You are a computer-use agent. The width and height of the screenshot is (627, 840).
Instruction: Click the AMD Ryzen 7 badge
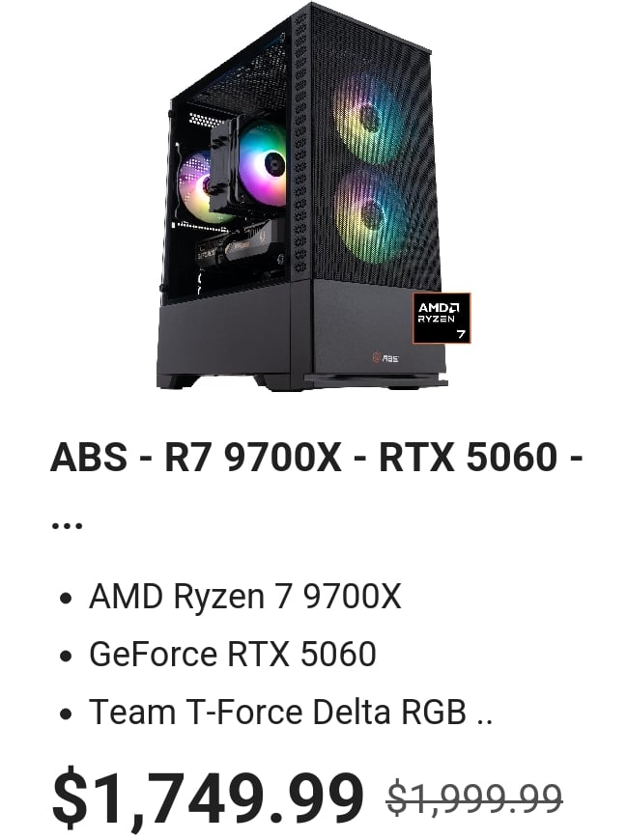point(442,318)
